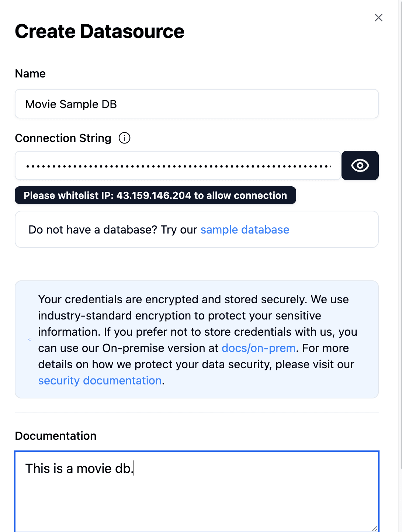Click the small info icon in security notice

pos(30,339)
